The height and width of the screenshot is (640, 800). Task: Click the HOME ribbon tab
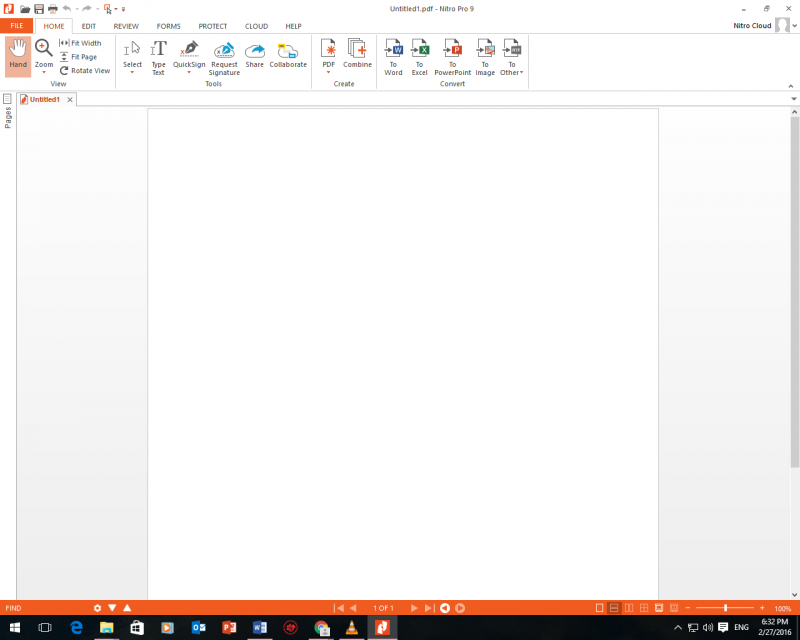pos(54,26)
